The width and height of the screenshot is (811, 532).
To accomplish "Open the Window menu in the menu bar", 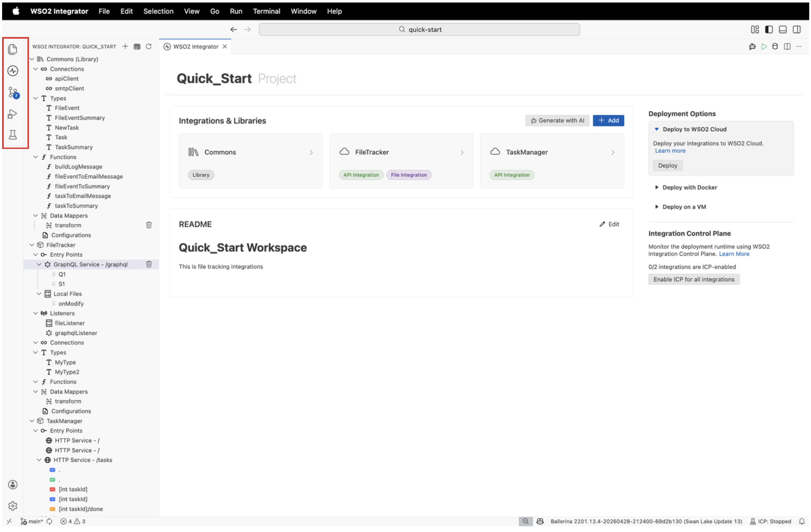I will point(304,11).
